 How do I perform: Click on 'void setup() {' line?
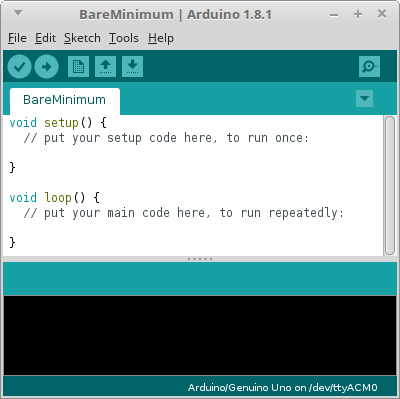coord(58,123)
